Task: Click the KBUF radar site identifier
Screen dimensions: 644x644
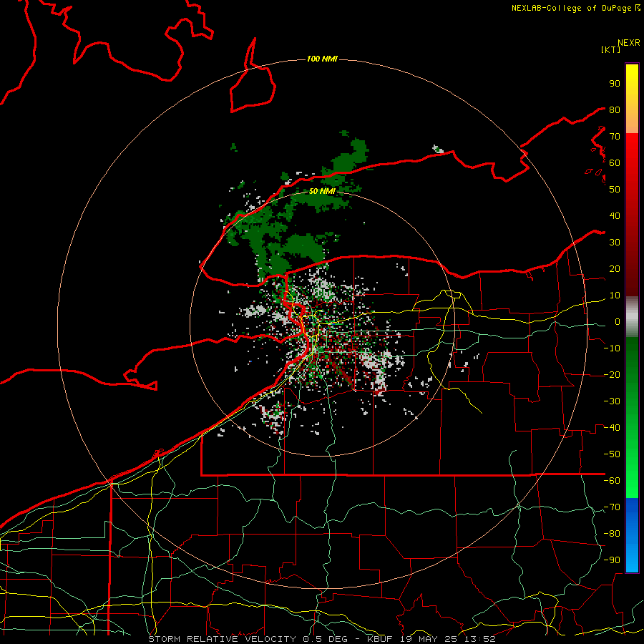Action: click(379, 639)
